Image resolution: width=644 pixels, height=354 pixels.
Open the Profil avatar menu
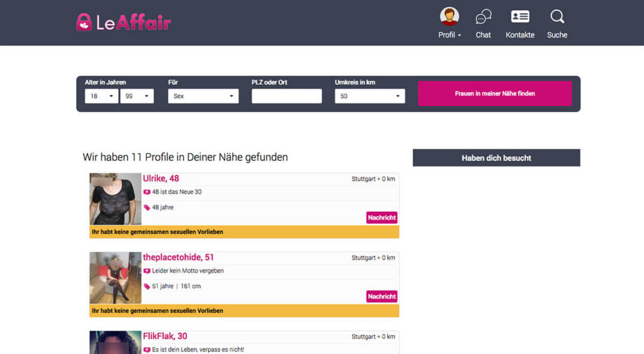point(449,17)
